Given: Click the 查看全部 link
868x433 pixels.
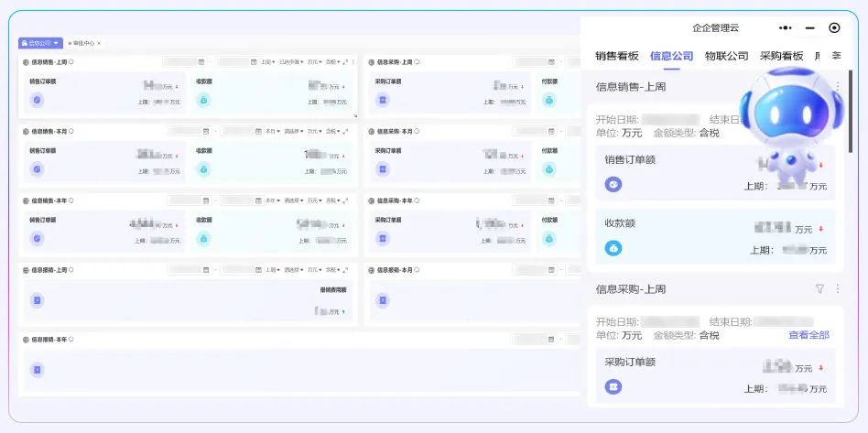Looking at the screenshot, I should click(808, 335).
